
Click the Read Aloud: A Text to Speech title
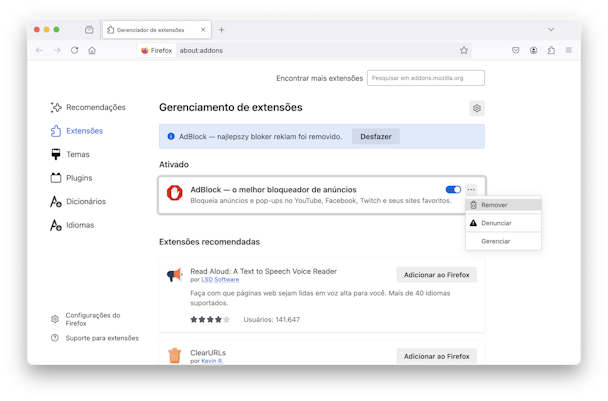pyautogui.click(x=263, y=271)
